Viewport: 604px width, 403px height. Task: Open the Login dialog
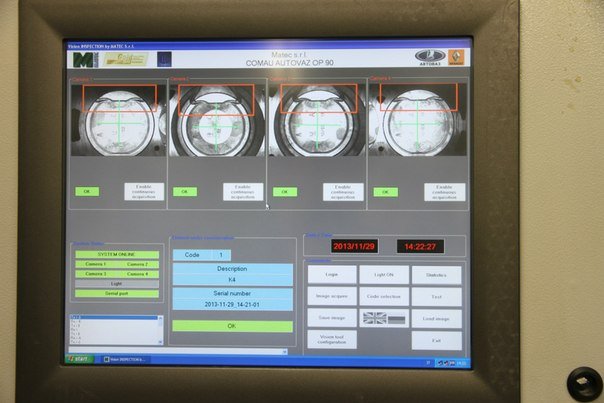coord(332,274)
